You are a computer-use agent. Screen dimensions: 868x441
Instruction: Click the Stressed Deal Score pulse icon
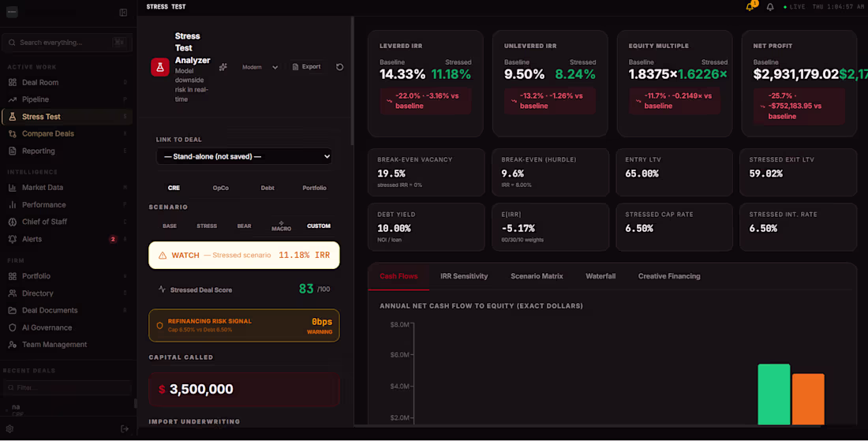pos(162,290)
